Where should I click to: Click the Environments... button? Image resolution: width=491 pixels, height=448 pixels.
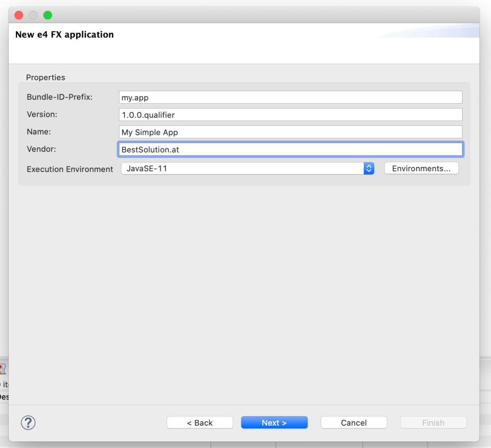click(421, 169)
